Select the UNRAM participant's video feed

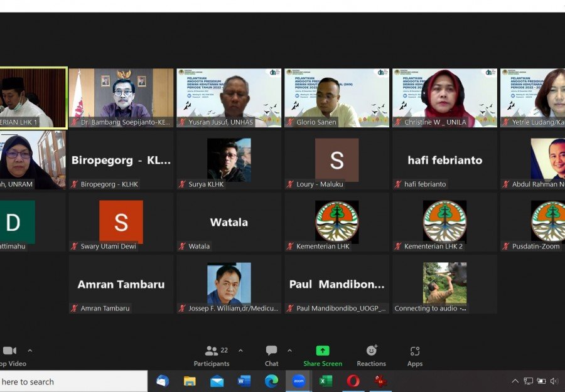click(33, 160)
